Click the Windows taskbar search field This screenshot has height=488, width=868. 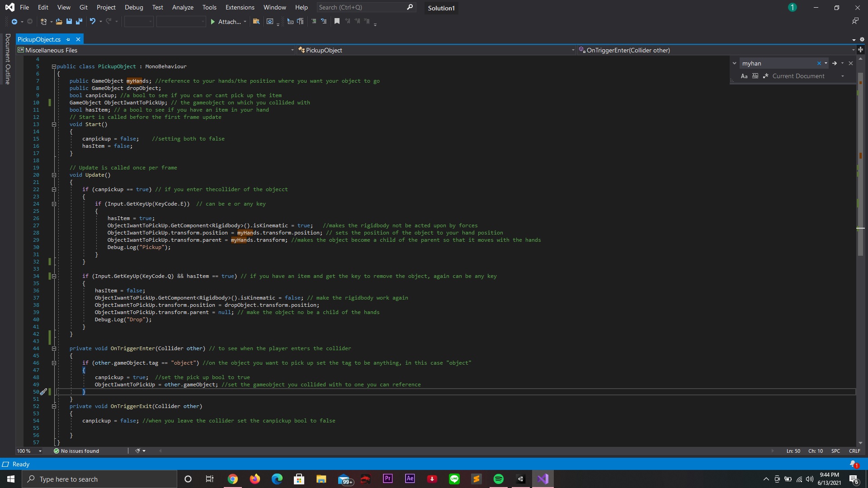pos(99,479)
